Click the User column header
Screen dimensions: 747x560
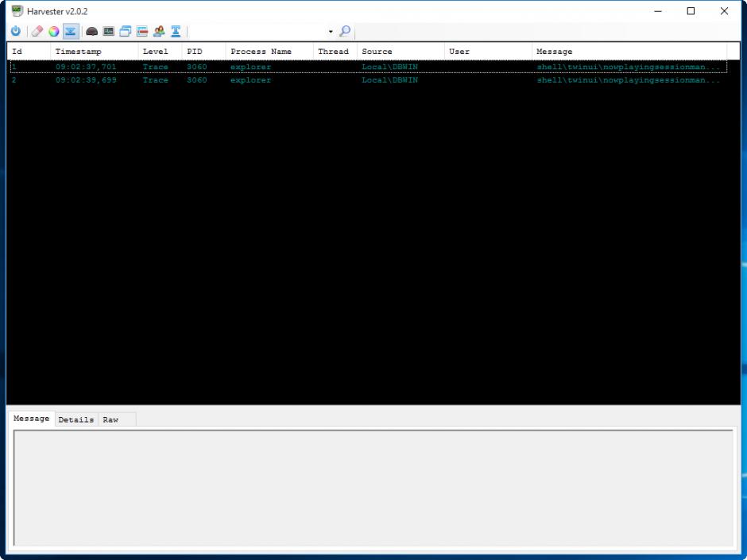pyautogui.click(x=488, y=52)
